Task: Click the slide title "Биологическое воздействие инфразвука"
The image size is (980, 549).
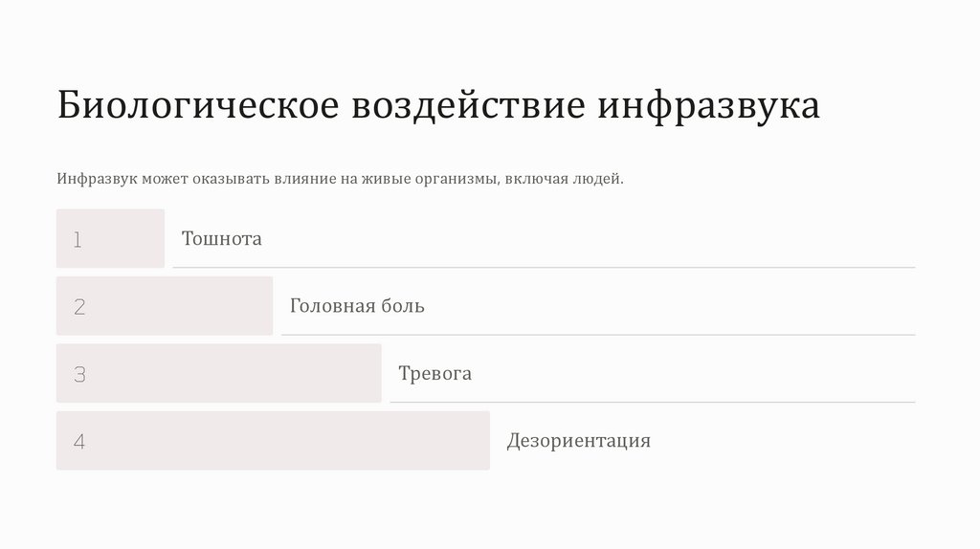Action: coord(437,106)
